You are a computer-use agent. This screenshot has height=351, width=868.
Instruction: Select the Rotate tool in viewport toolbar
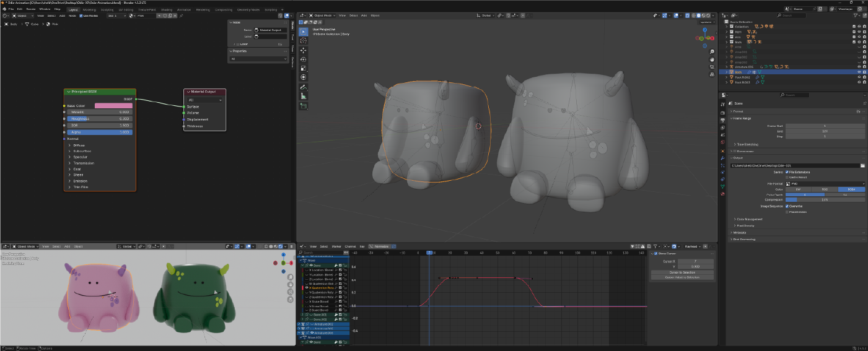point(304,59)
